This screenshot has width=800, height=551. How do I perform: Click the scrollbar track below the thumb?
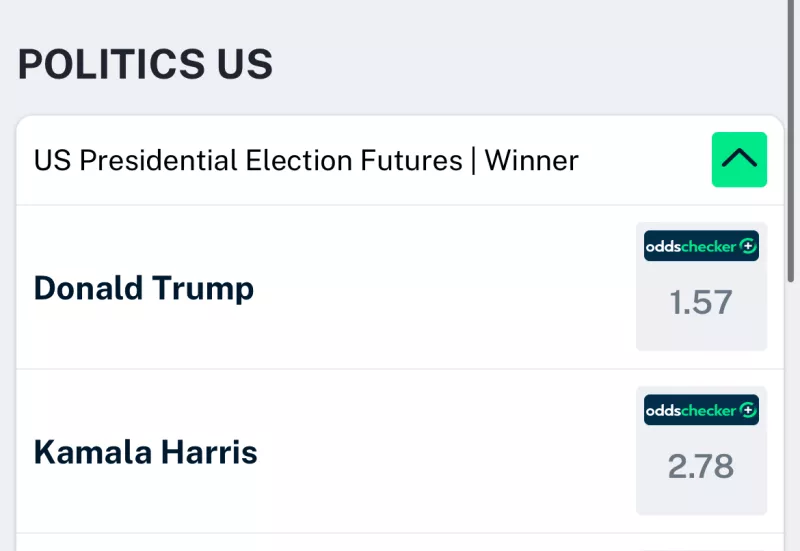791,416
